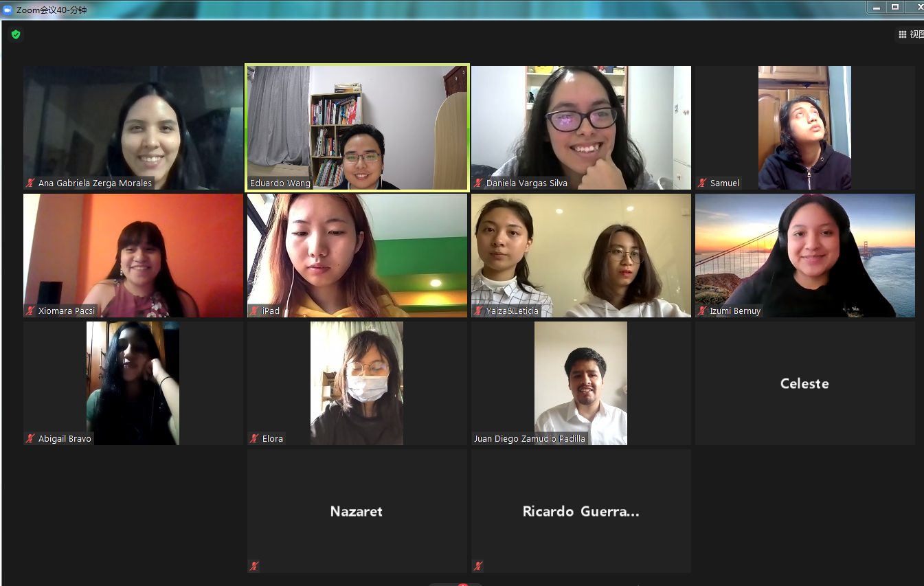Screen dimensions: 924x586
Task: Click muted mic icon beside Daniela Vargas Silva
Action: point(478,183)
